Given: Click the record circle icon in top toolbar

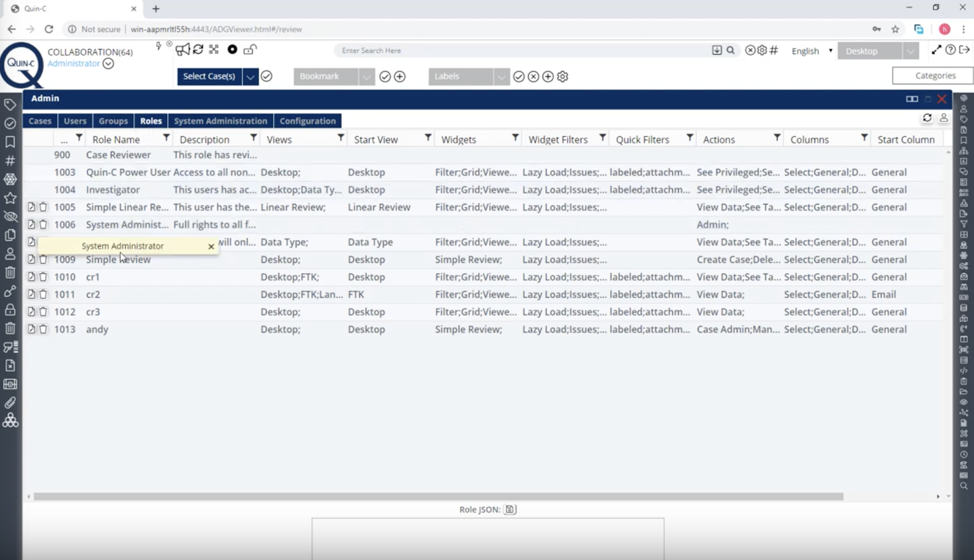Looking at the screenshot, I should point(232,50).
